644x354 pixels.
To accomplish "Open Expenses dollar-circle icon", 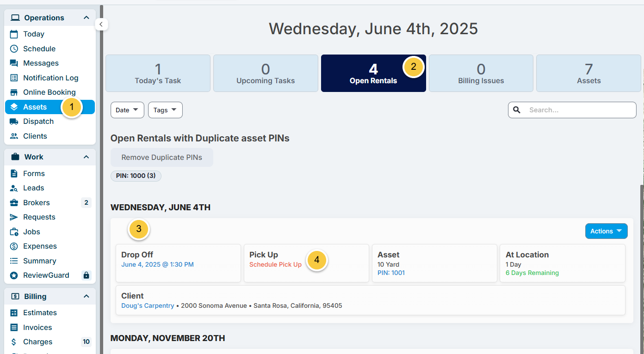I will (x=14, y=246).
